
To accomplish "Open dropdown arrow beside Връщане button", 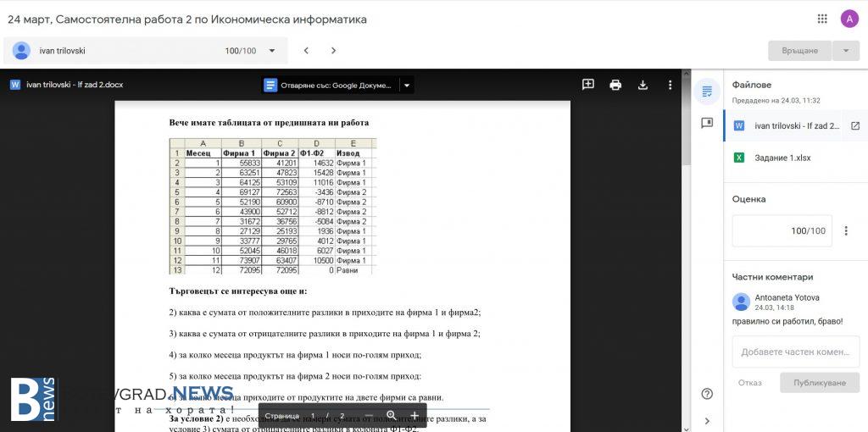I will pyautogui.click(x=845, y=51).
